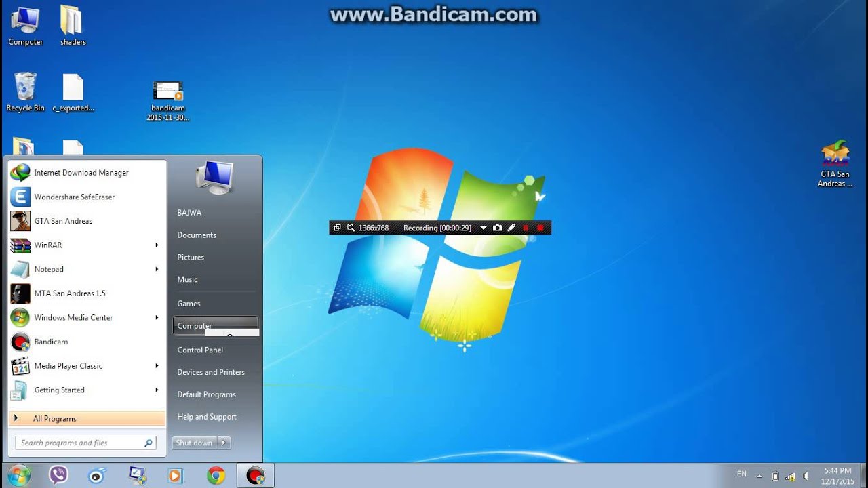
Task: Activate the Bandicam pencil drawing tool
Action: pos(512,228)
